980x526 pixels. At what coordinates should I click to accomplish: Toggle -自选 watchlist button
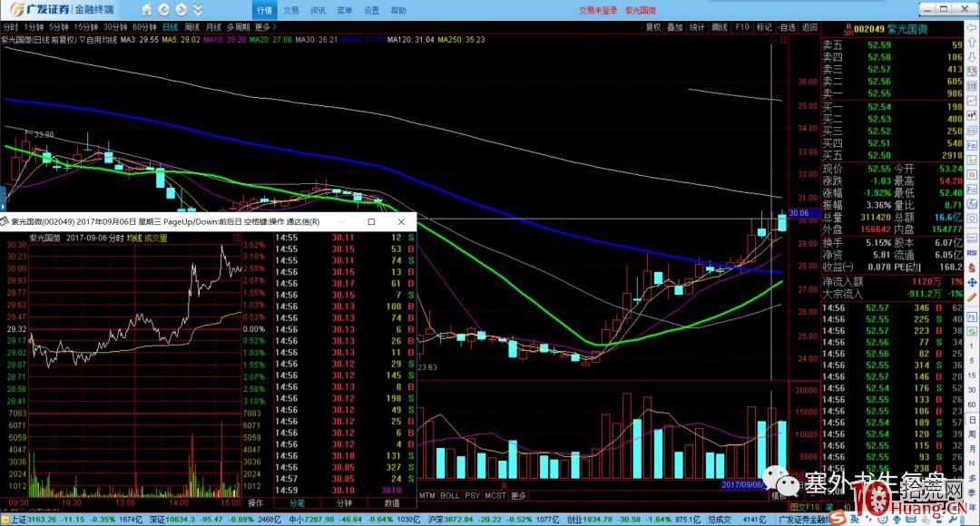point(787,27)
